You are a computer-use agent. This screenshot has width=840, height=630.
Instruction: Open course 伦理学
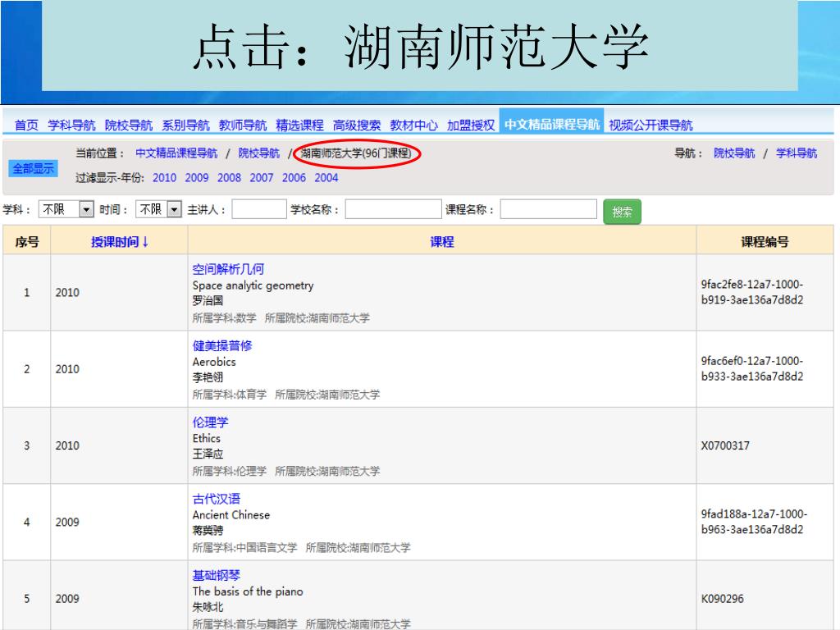(x=211, y=422)
